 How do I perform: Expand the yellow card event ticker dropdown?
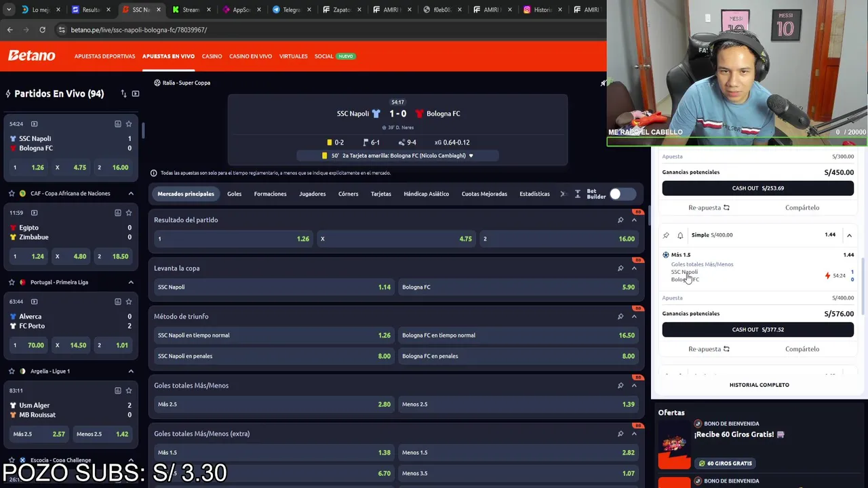[471, 156]
